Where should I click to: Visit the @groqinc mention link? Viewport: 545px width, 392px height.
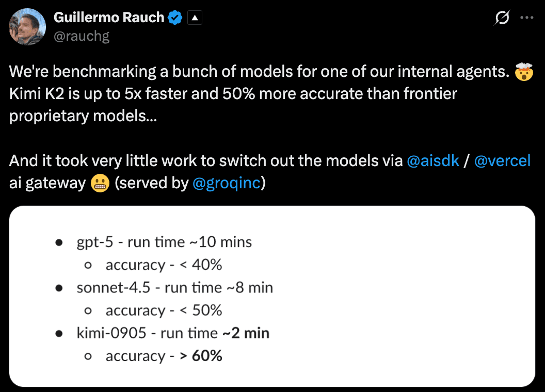(226, 183)
